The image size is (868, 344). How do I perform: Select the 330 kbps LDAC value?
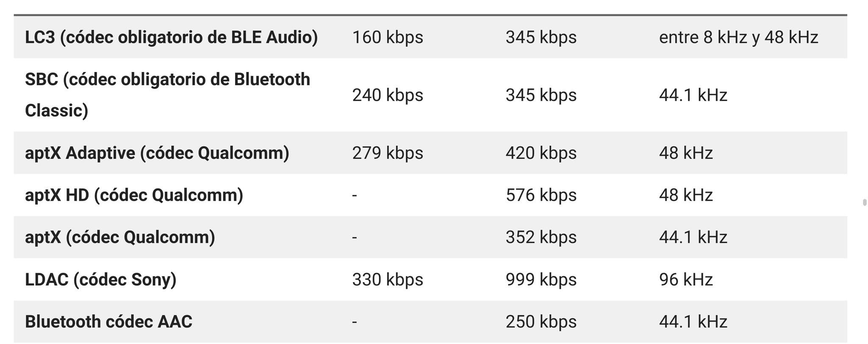point(387,280)
